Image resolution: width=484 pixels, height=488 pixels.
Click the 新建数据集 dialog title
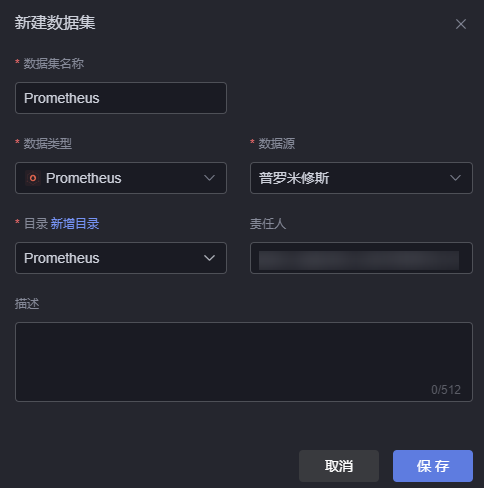click(x=55, y=23)
